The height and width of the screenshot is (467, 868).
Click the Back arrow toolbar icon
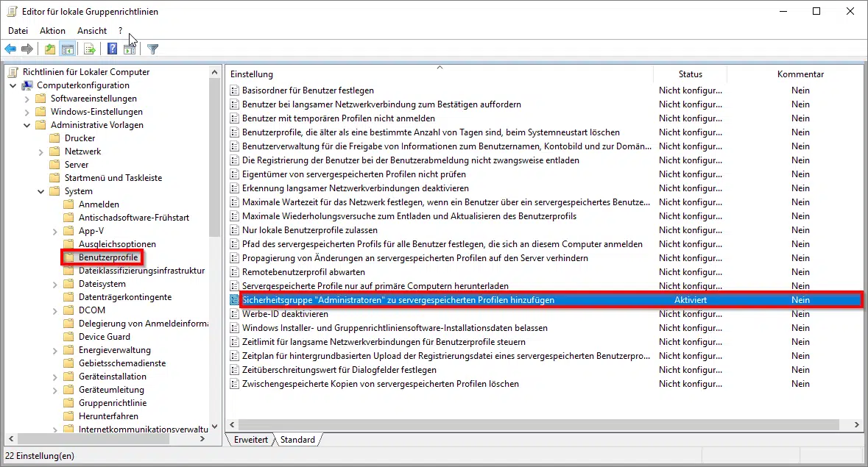10,49
